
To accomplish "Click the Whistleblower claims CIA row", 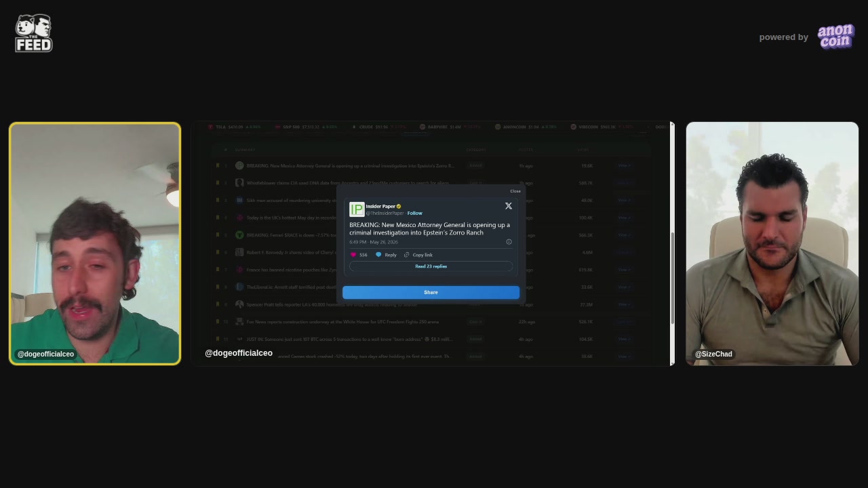I will pos(431,183).
